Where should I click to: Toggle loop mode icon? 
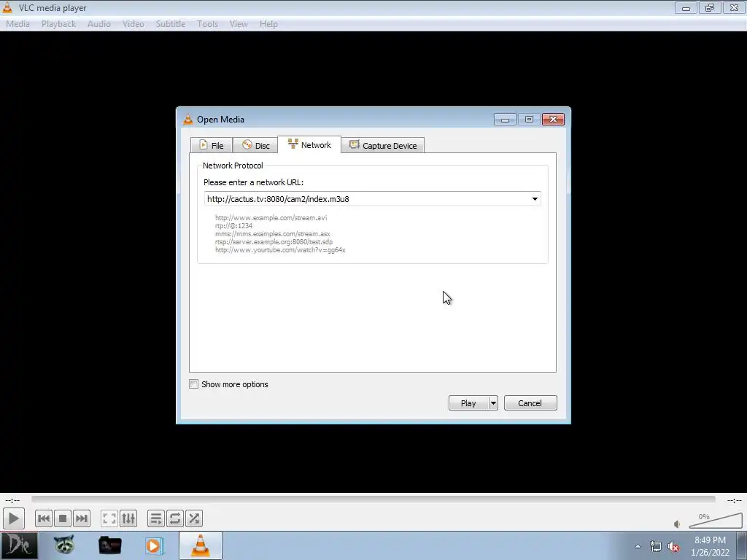coord(175,518)
